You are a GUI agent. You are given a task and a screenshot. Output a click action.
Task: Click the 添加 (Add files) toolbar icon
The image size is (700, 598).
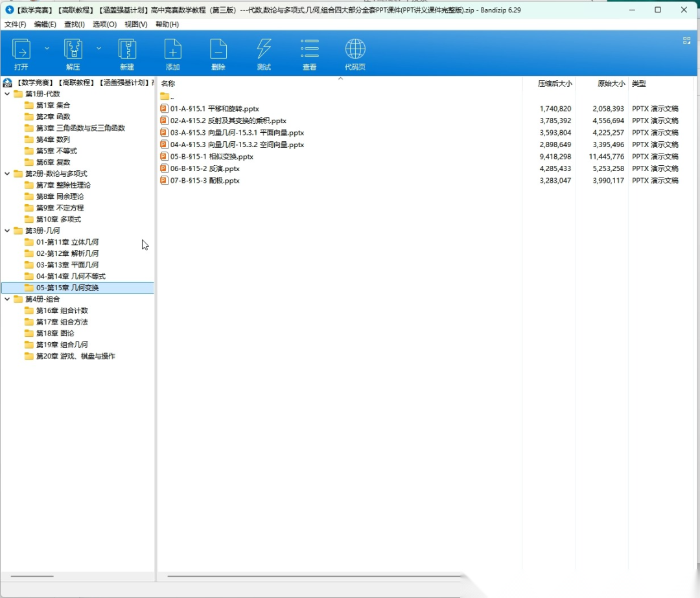172,50
